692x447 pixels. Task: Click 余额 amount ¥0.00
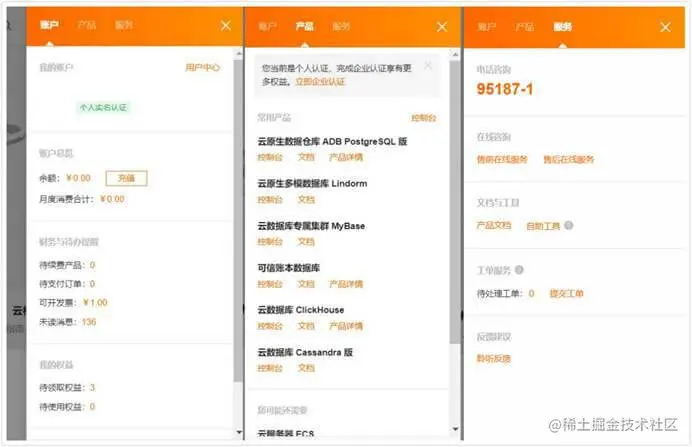tap(78, 178)
